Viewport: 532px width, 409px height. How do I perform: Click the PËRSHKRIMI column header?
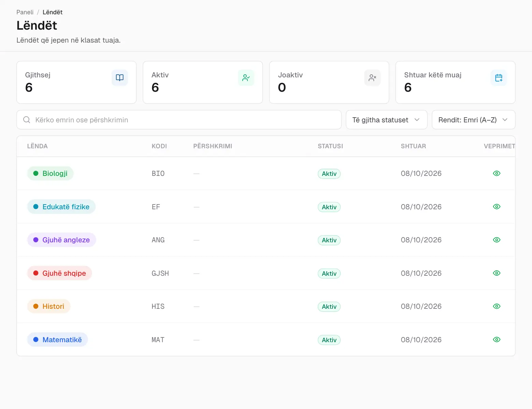click(x=213, y=146)
